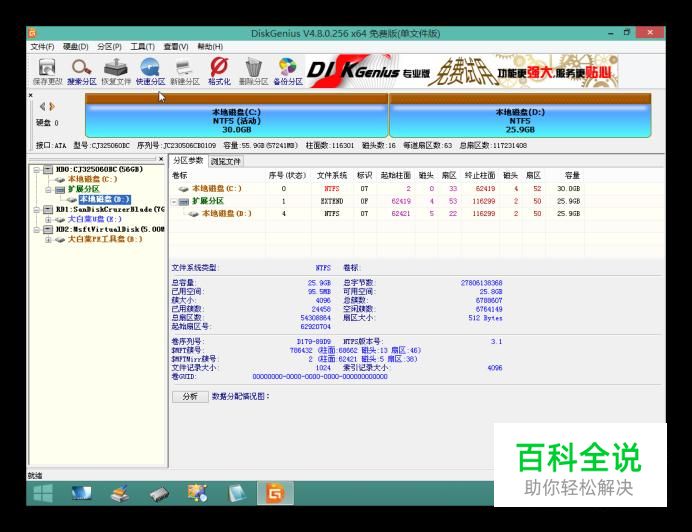Expand the 大白菜PE工具盘 tree node
This screenshot has height=532, width=692.
(49, 240)
